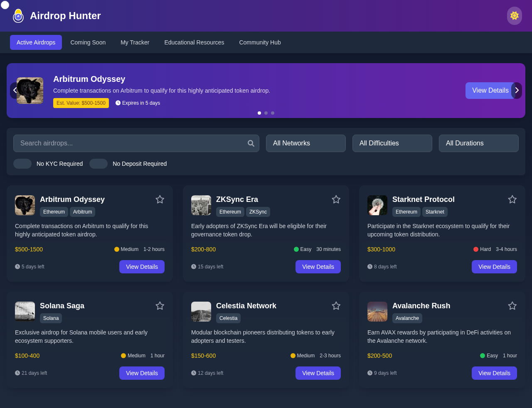Advance carousel with right chevron arrow

(x=517, y=90)
